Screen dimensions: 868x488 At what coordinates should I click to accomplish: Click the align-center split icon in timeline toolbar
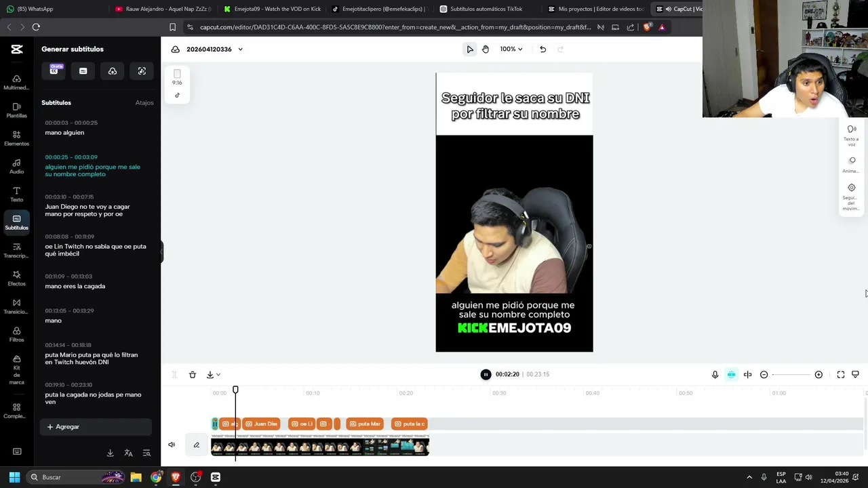tap(747, 374)
